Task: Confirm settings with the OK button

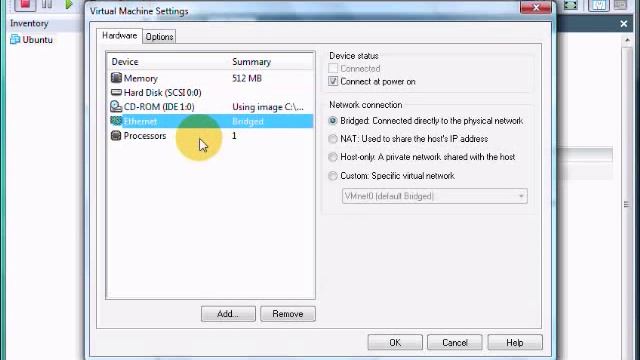Action: pyautogui.click(x=395, y=342)
